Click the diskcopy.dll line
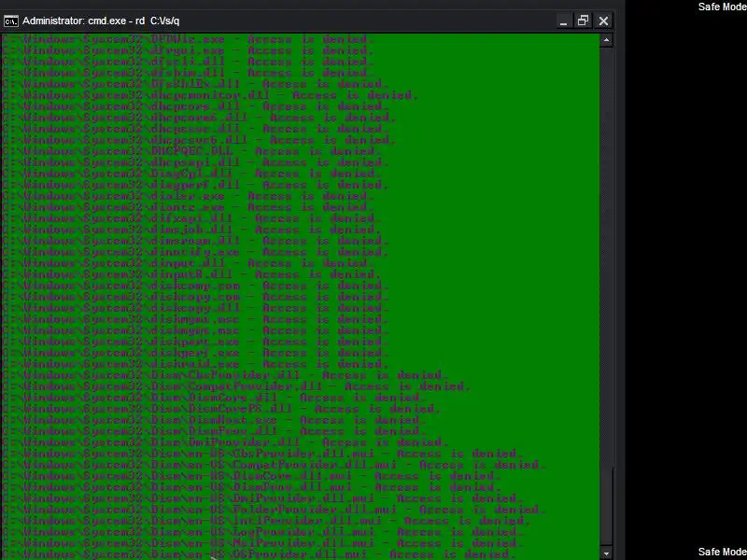 coord(195,308)
